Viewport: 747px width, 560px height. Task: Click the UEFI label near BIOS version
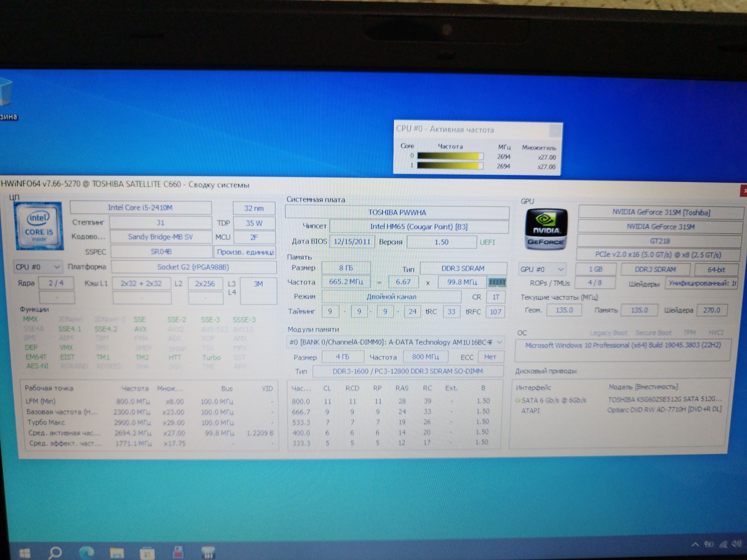click(x=487, y=242)
